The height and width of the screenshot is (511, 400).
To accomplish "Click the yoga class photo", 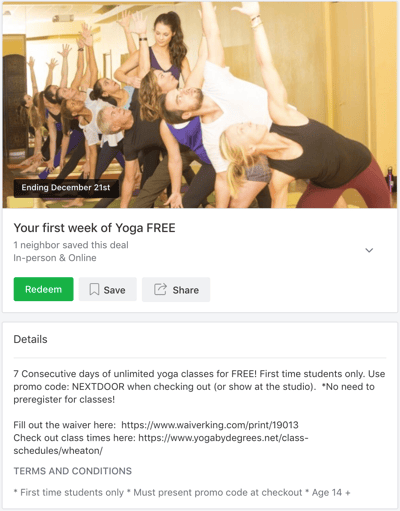I will pyautogui.click(x=200, y=105).
